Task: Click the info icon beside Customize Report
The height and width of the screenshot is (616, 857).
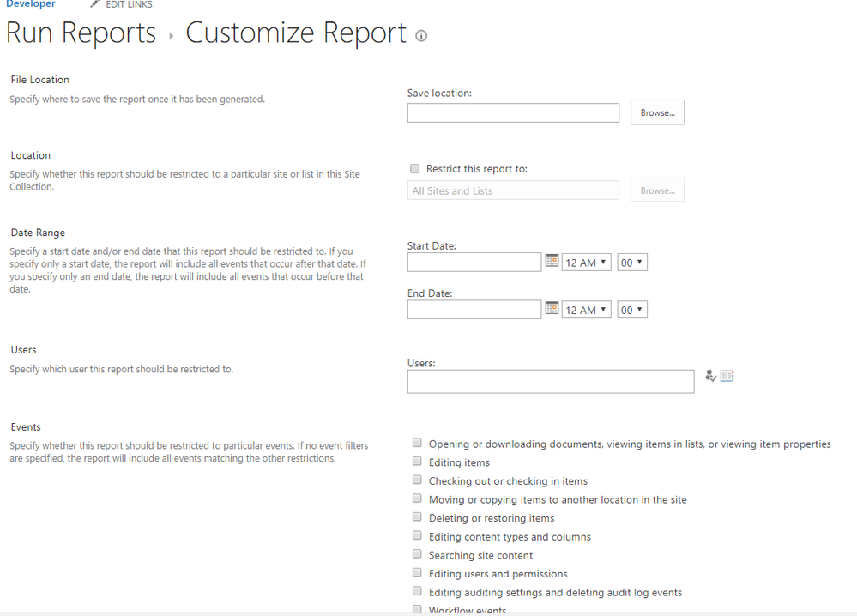Action: tap(420, 36)
